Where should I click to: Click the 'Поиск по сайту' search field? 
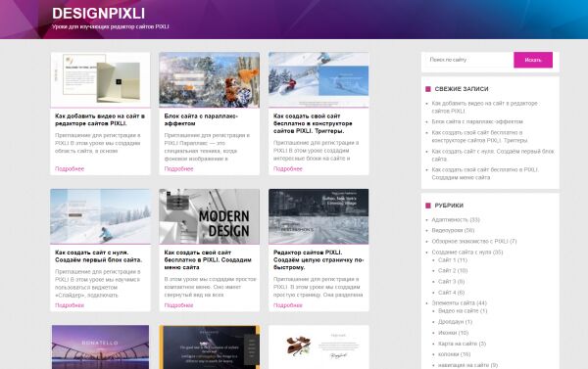pos(469,60)
